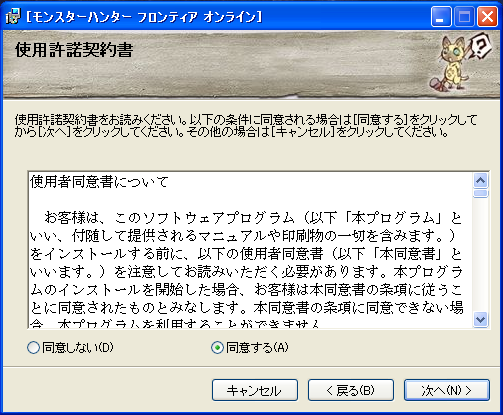Click the キャンセル button
Viewport: 503px width, 415px height.
coord(255,390)
